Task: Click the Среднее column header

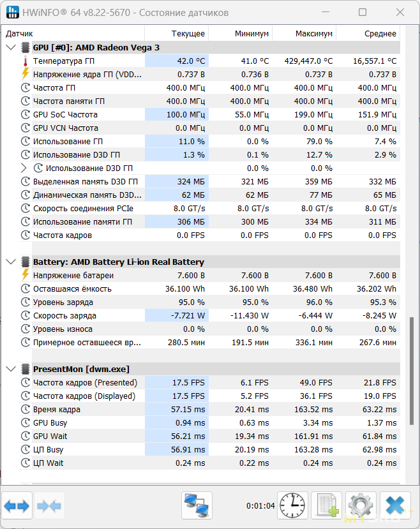Action: click(x=368, y=34)
